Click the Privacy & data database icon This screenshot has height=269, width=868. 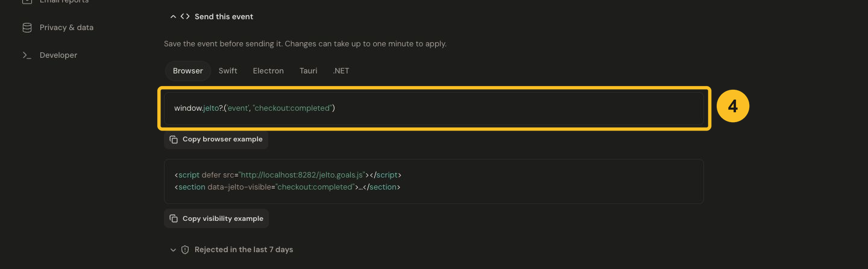click(x=27, y=28)
